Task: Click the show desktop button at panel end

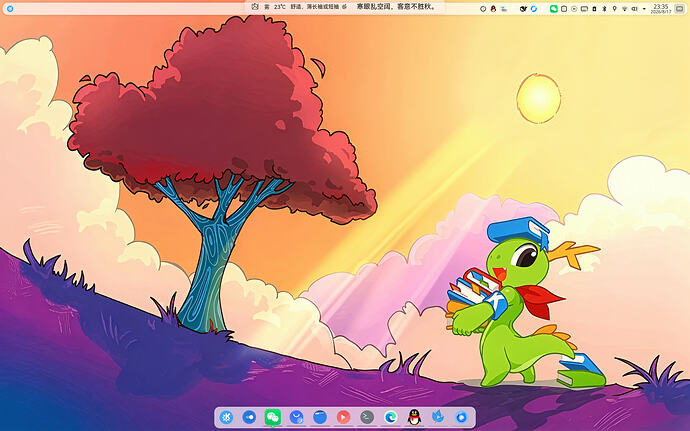Action: (x=679, y=9)
